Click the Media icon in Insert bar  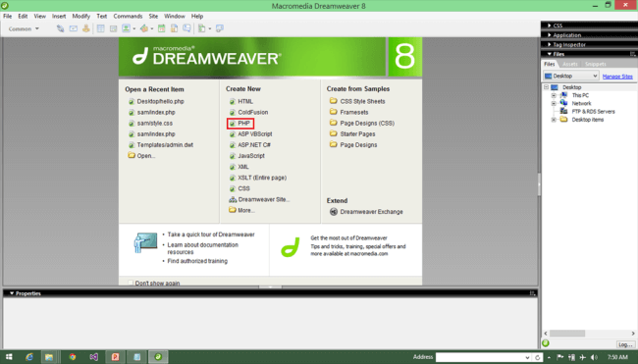pos(143,28)
